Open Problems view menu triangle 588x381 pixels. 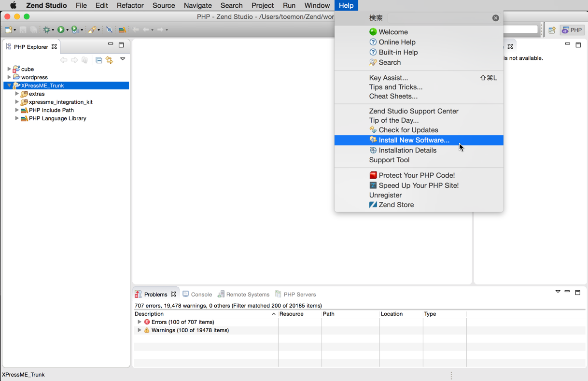coord(558,292)
